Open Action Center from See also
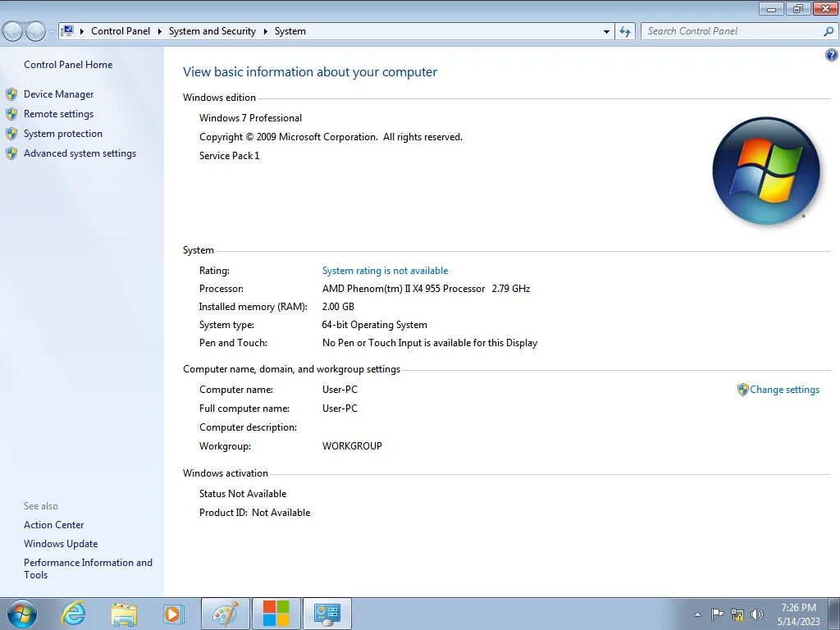The height and width of the screenshot is (630, 840). pos(53,525)
